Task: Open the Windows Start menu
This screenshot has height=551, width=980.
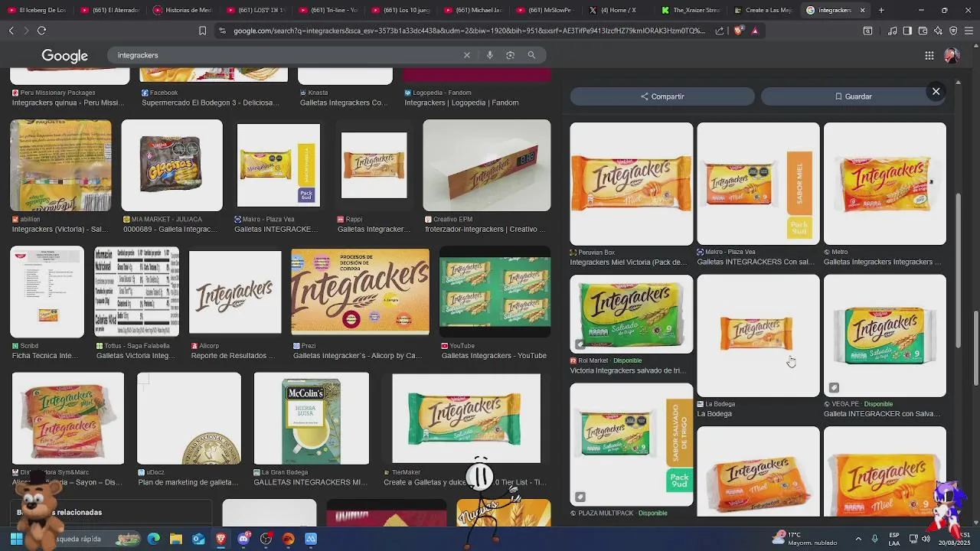Action: coord(16,539)
